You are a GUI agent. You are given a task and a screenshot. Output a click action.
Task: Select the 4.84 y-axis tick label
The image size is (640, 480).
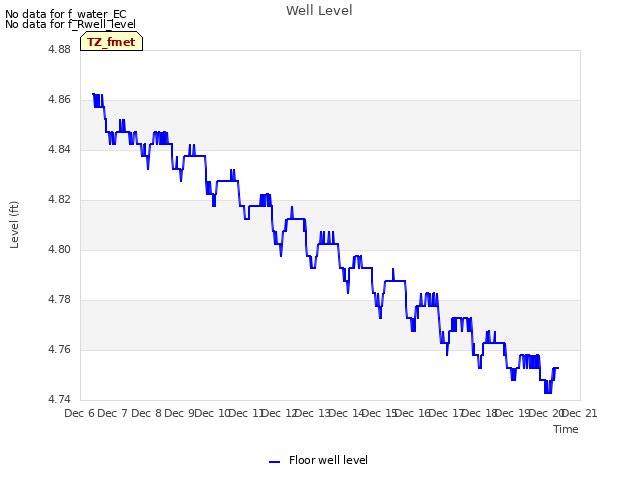[59, 149]
